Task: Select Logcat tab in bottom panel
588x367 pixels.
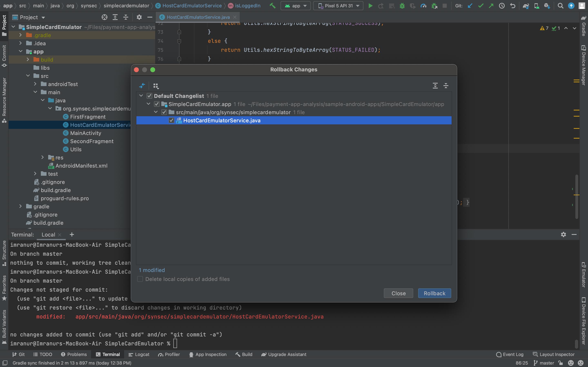Action: (x=142, y=354)
